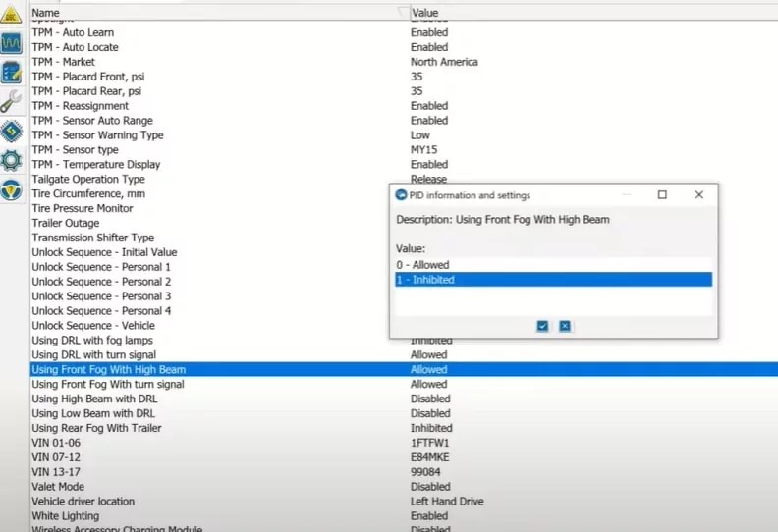Cancel PID change with X icon button
The image size is (778, 532).
pyautogui.click(x=565, y=326)
